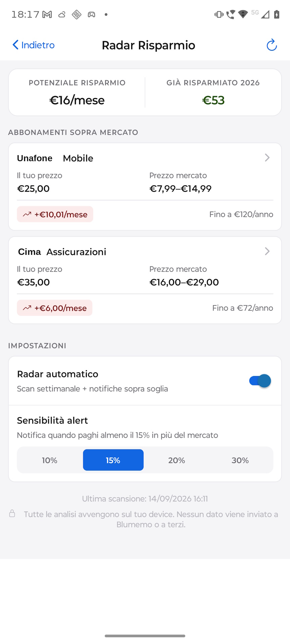
Task: Select the active 15% sensitivity option
Action: (x=113, y=460)
